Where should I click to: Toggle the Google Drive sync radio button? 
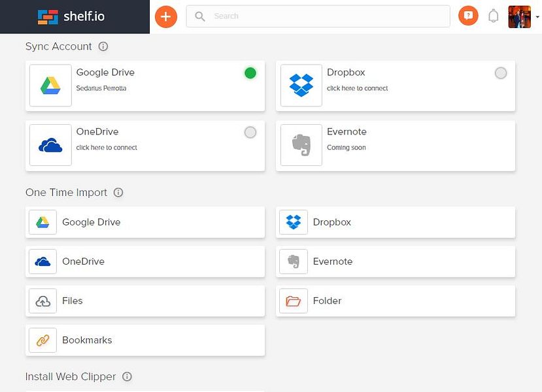tap(250, 73)
